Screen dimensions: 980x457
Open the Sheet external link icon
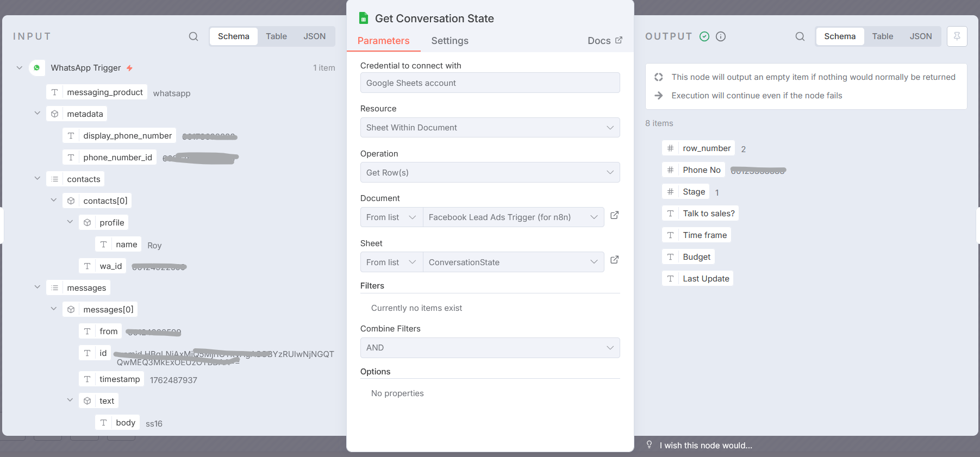pyautogui.click(x=615, y=260)
